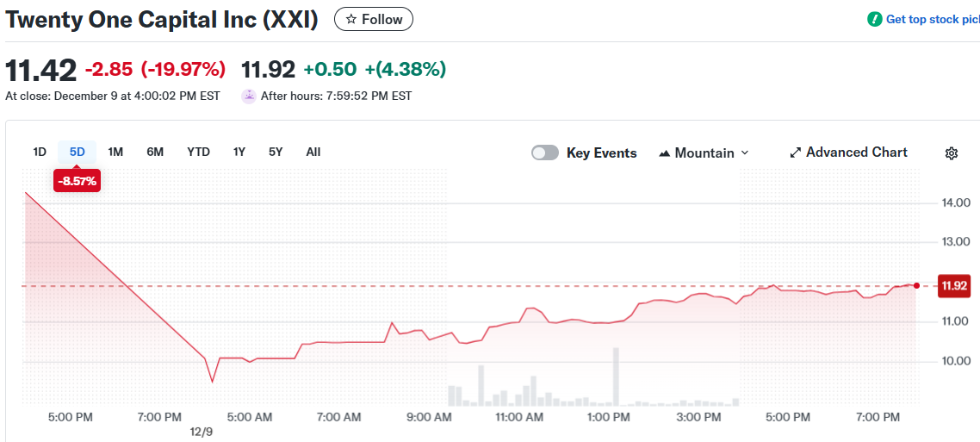This screenshot has width=980, height=442.
Task: Switch to the 1M range
Action: (x=115, y=152)
